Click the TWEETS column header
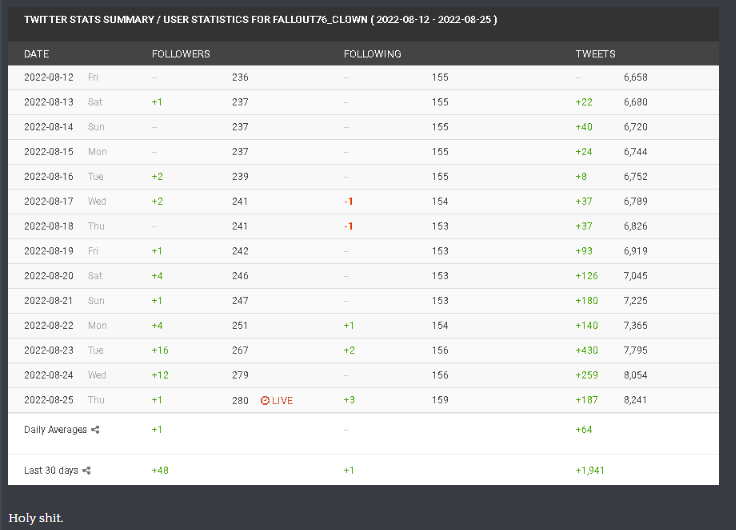This screenshot has height=530, width=736. [595, 54]
